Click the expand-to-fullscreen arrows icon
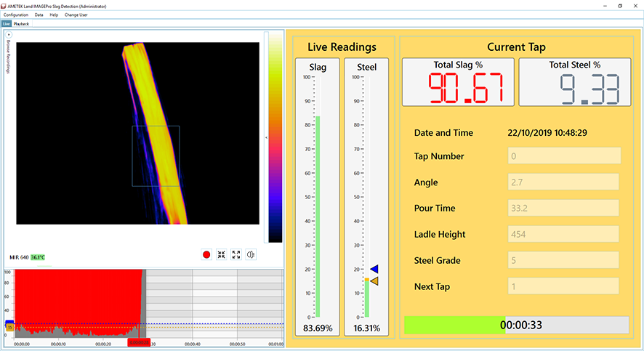 coord(236,254)
